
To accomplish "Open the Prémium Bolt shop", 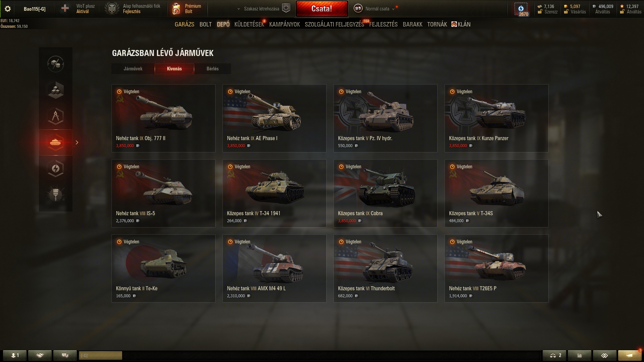I will [x=187, y=9].
